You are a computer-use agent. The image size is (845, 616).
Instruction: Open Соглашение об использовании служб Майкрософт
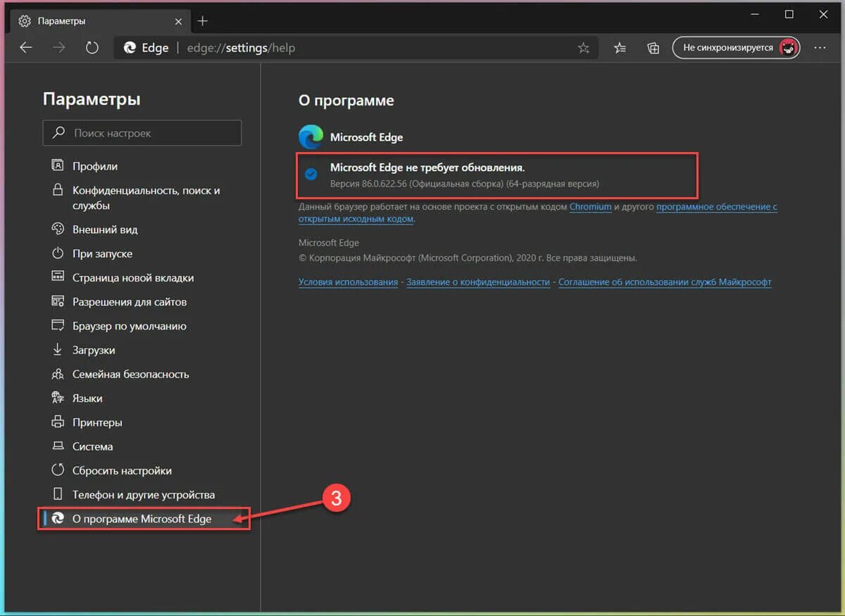point(665,282)
